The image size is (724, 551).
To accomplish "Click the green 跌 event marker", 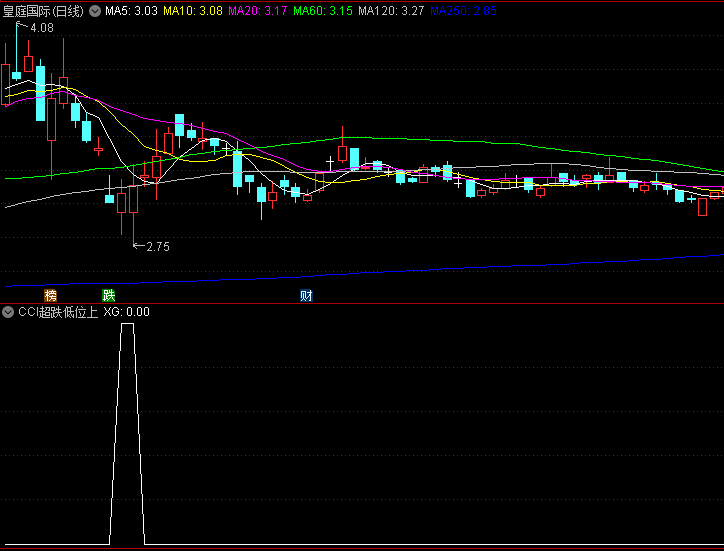I will point(108,295).
